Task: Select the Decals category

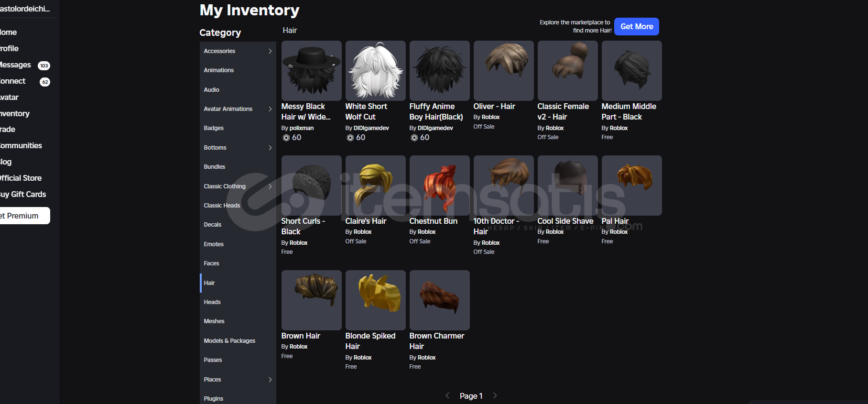Action: (x=238, y=225)
